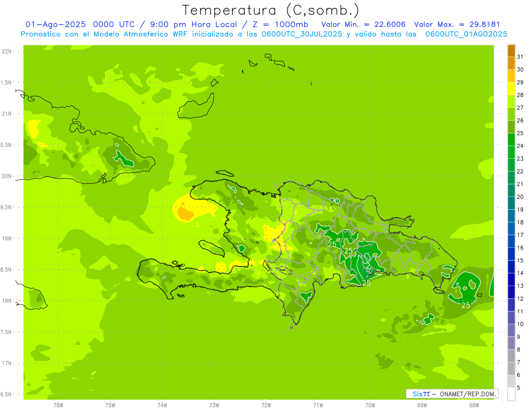Screen dimensions: 532x411
Task: Click the '20N' latitude label
Action: coord(7,176)
